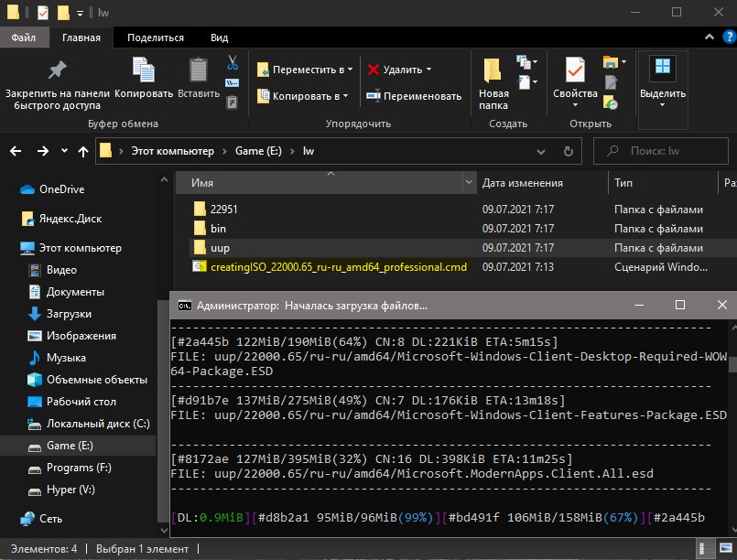Select the 22951 folder
The image size is (737, 560).
[223, 209]
